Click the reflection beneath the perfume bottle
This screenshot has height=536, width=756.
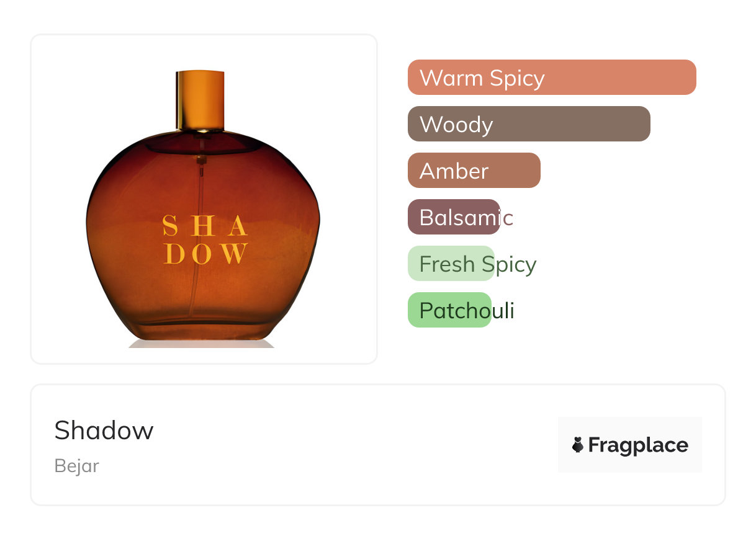(x=202, y=343)
